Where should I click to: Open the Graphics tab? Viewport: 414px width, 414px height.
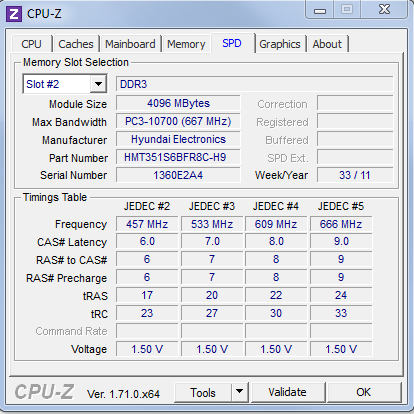coord(280,44)
